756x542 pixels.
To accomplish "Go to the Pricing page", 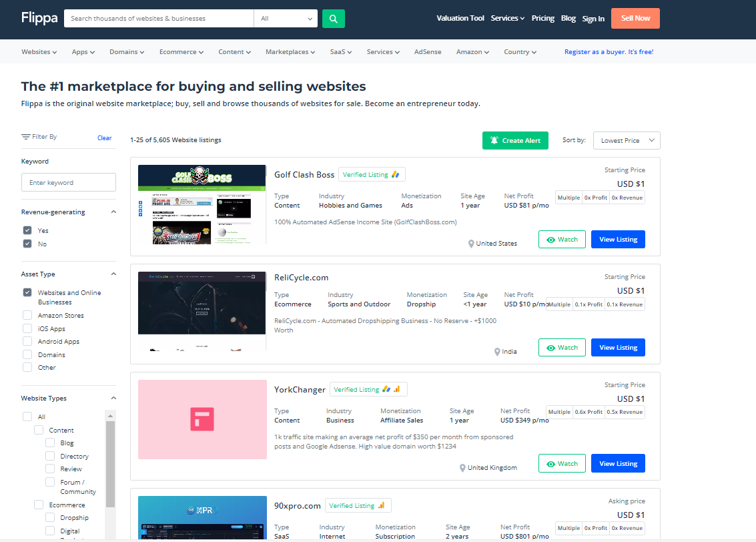I will pyautogui.click(x=543, y=18).
